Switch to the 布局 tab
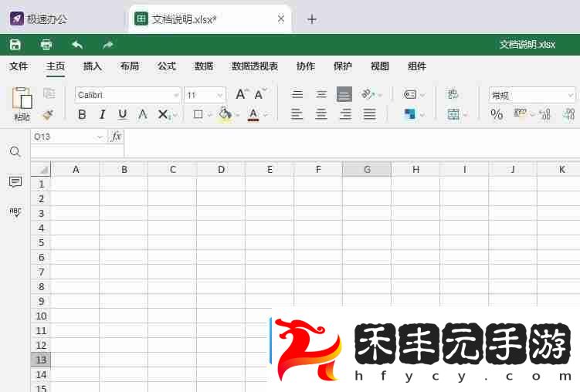580x392 pixels. tap(130, 66)
